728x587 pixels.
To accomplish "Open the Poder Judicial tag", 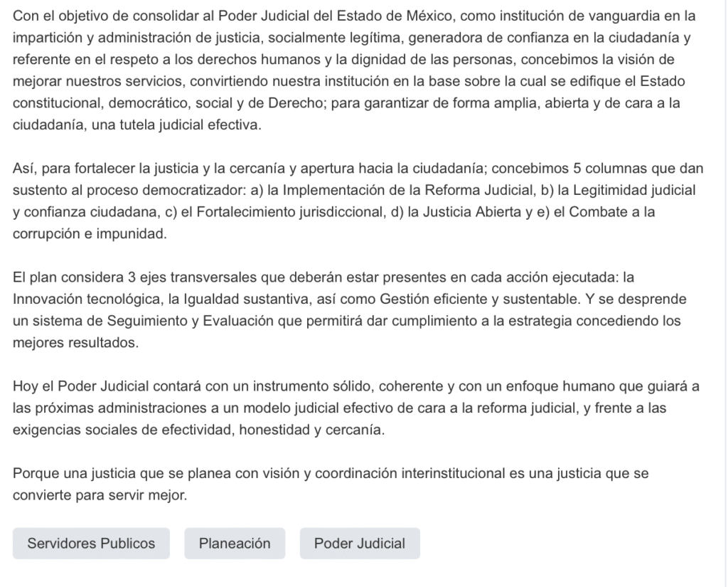I will click(x=360, y=544).
